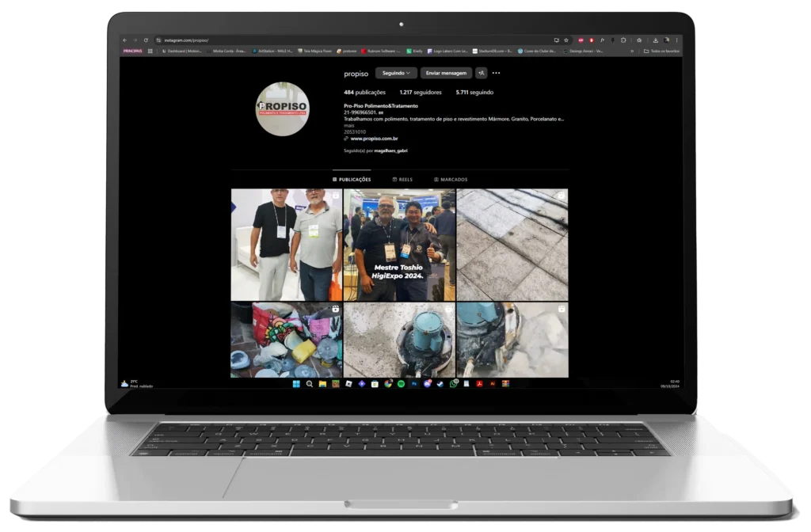811x532 pixels.
Task: Open the StadiumDB.com bookmark
Action: [x=492, y=51]
